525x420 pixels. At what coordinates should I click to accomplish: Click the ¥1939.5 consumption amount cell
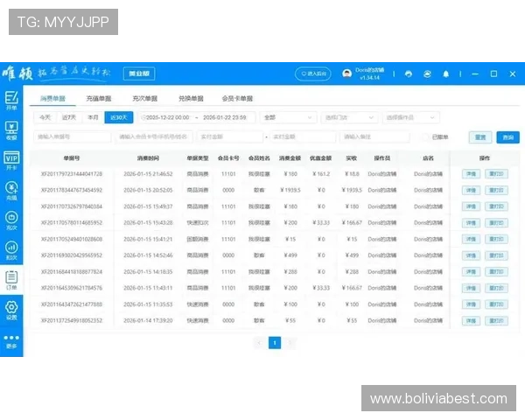click(290, 190)
